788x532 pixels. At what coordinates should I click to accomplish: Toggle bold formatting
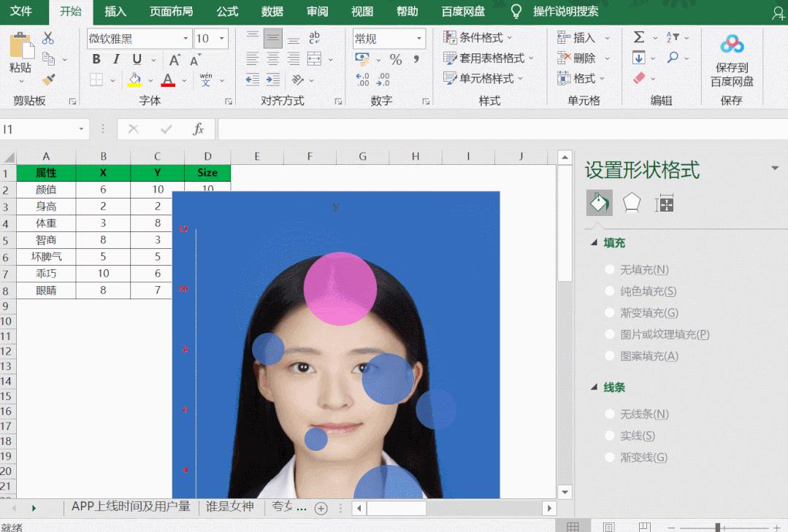tap(95, 58)
